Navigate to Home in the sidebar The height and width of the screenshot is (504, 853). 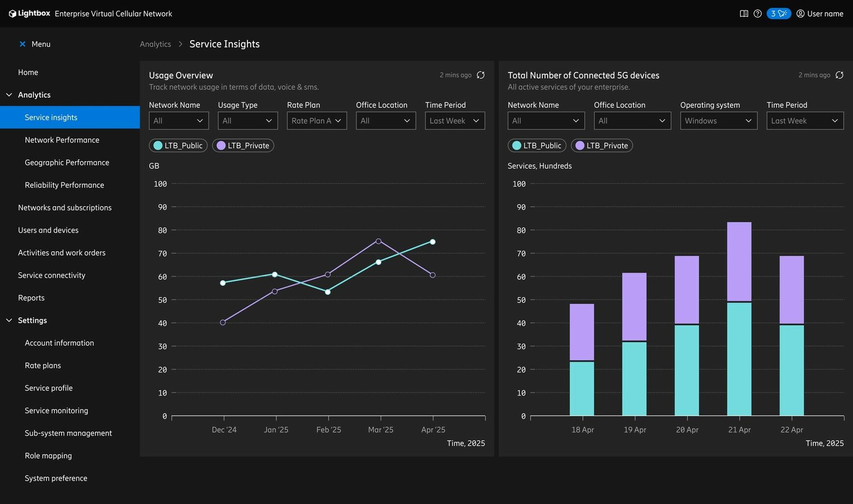click(x=28, y=73)
